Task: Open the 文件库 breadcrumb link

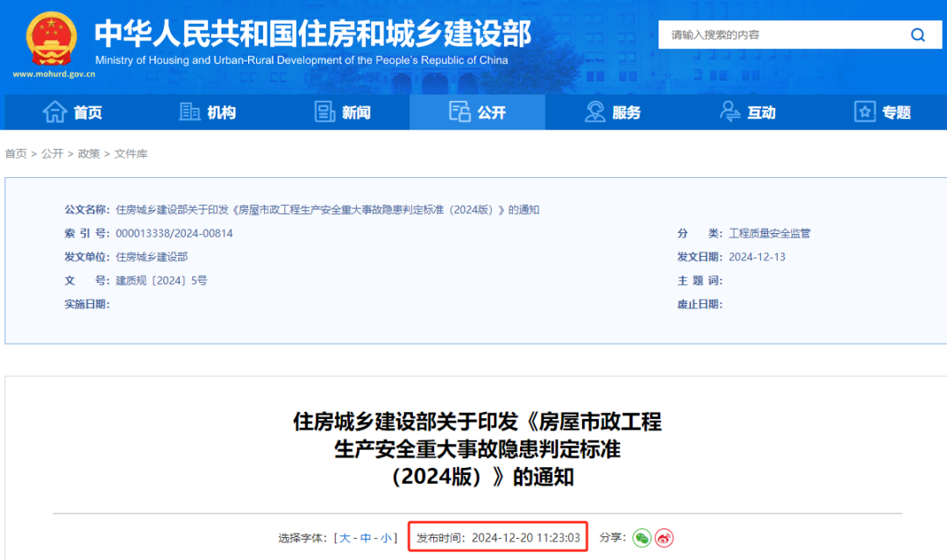Action: pos(132,153)
